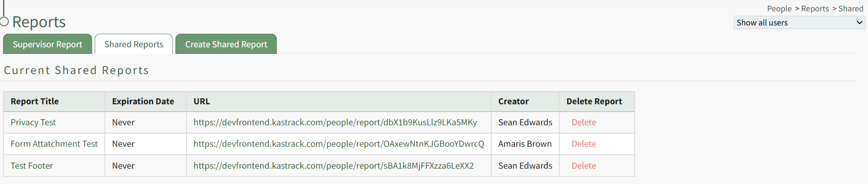Delete the Form Attatchment Test report
Image resolution: width=868 pixels, height=184 pixels.
coord(583,144)
